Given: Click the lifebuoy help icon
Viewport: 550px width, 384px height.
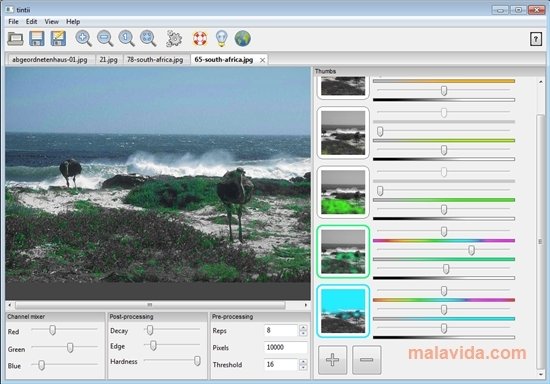Looking at the screenshot, I should (200, 39).
